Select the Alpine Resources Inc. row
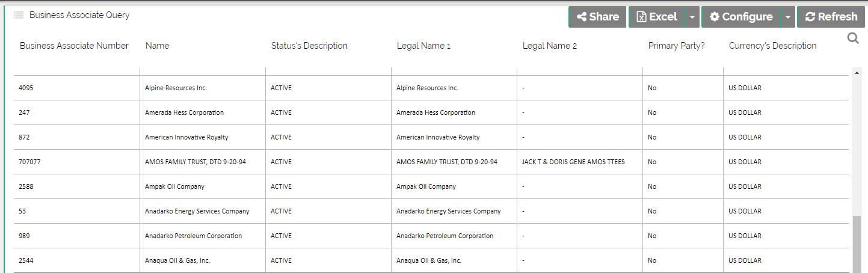The height and width of the screenshot is (273, 868). click(176, 88)
